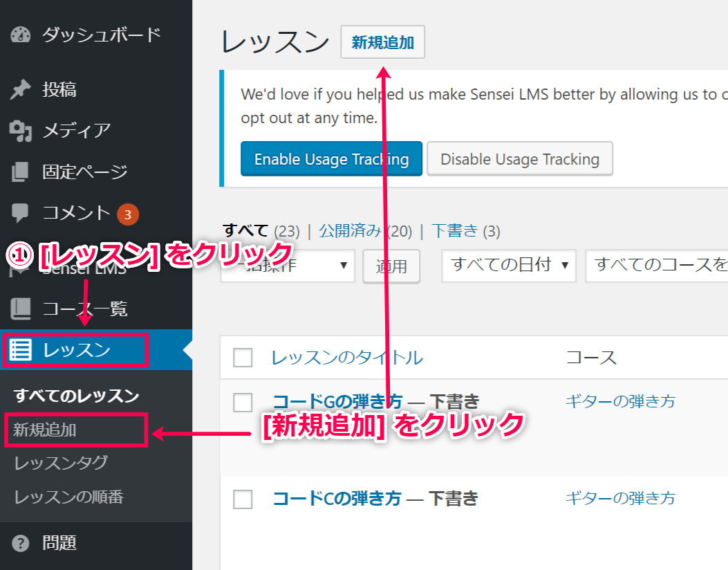
Task: Sort by レッスンのタイトル column header
Action: click(x=347, y=358)
